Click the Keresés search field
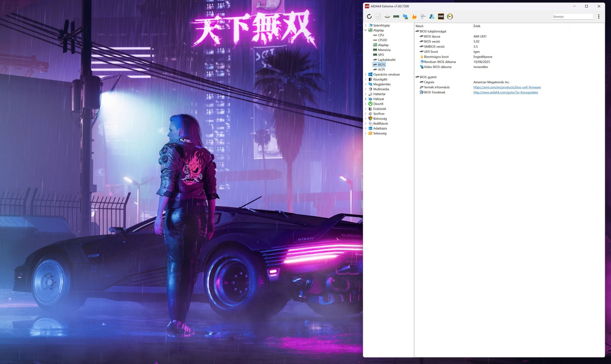 (573, 17)
